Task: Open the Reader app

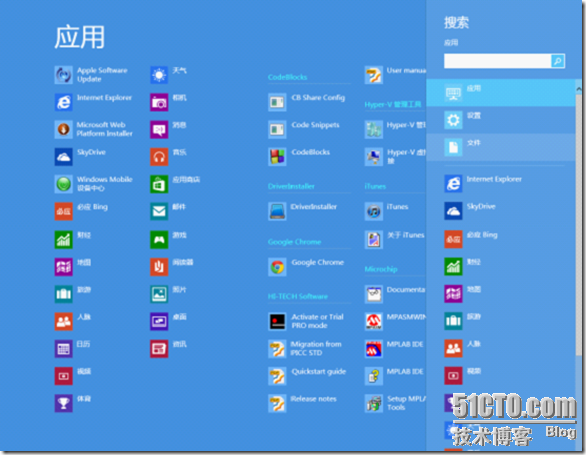Action: 172,267
